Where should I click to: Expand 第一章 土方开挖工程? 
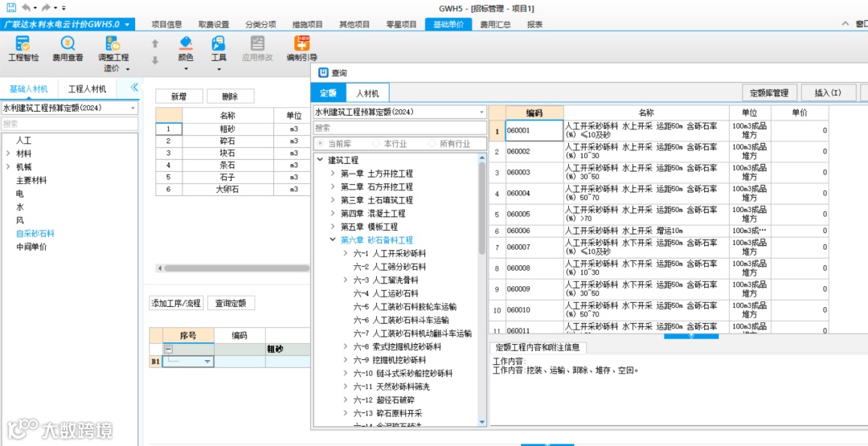point(332,174)
